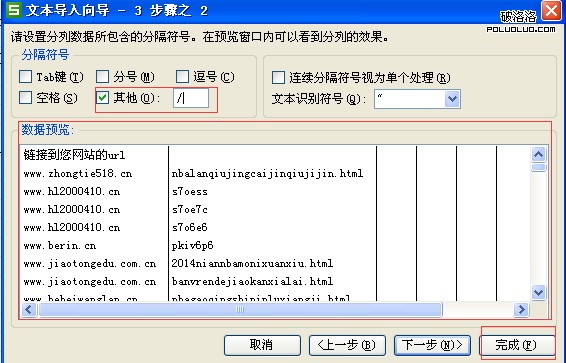Select the pkiv6p6 preview cell
566x363 pixels.
coord(192,246)
